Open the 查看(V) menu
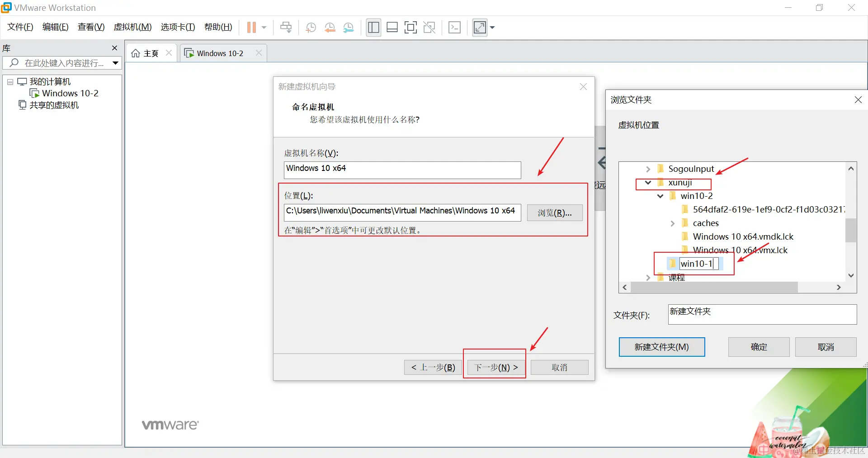Screen dimensions: 868x458 coord(91,27)
